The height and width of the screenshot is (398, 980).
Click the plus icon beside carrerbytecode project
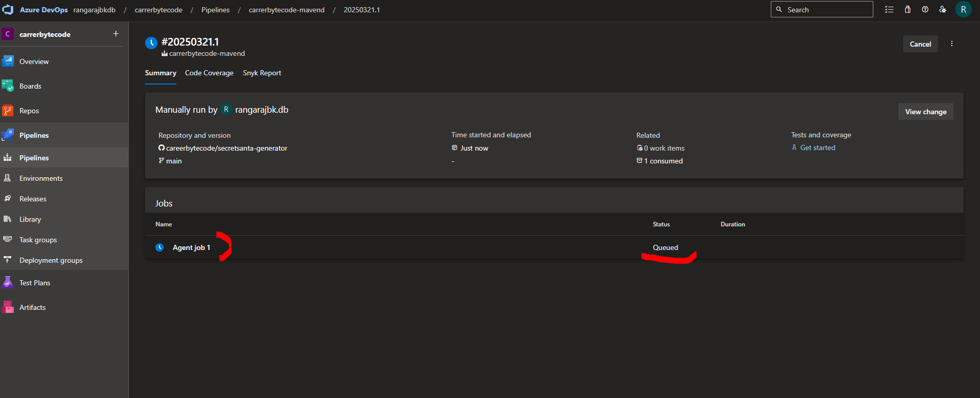116,34
